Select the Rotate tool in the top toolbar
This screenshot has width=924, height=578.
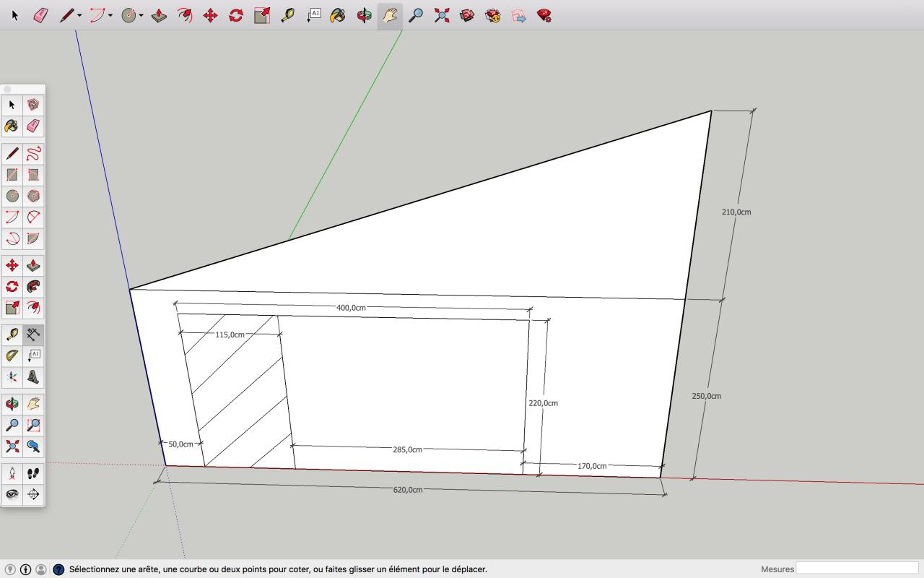(x=236, y=15)
